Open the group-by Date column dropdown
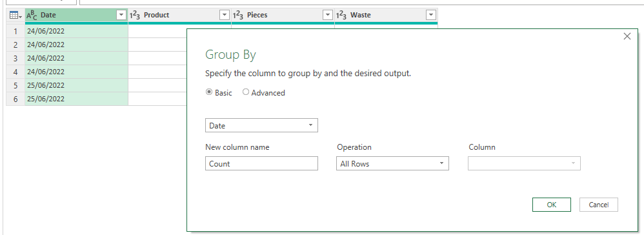 click(261, 125)
